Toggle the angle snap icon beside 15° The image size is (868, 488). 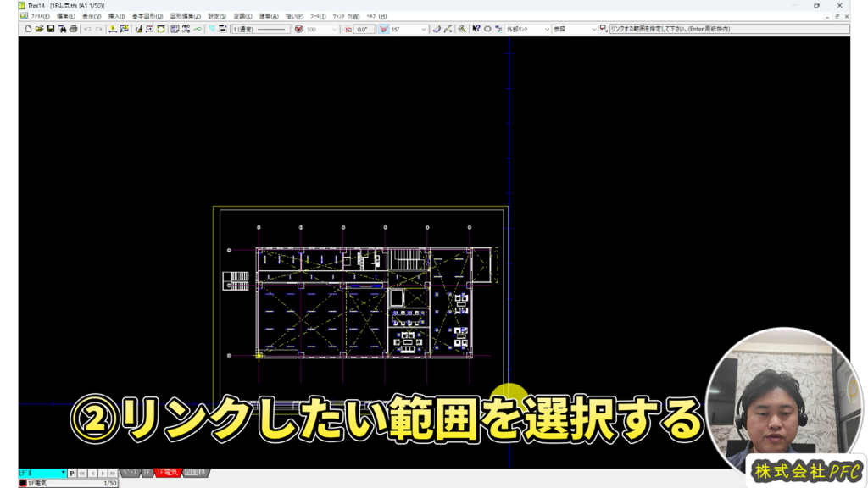[383, 29]
